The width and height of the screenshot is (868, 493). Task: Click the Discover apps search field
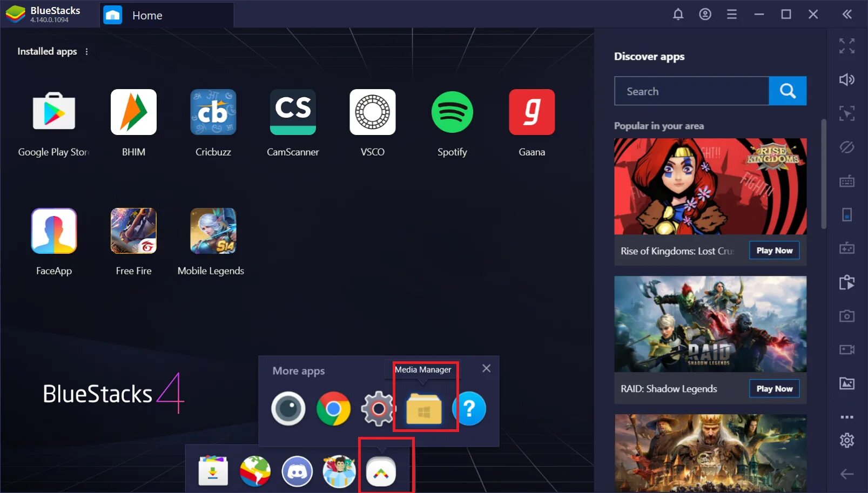point(691,91)
